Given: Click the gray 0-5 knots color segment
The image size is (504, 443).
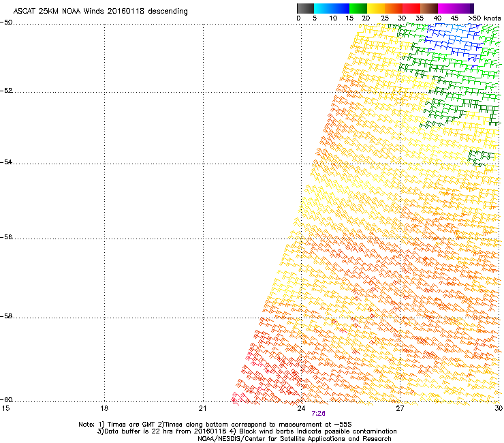Looking at the screenshot, I should point(305,8).
